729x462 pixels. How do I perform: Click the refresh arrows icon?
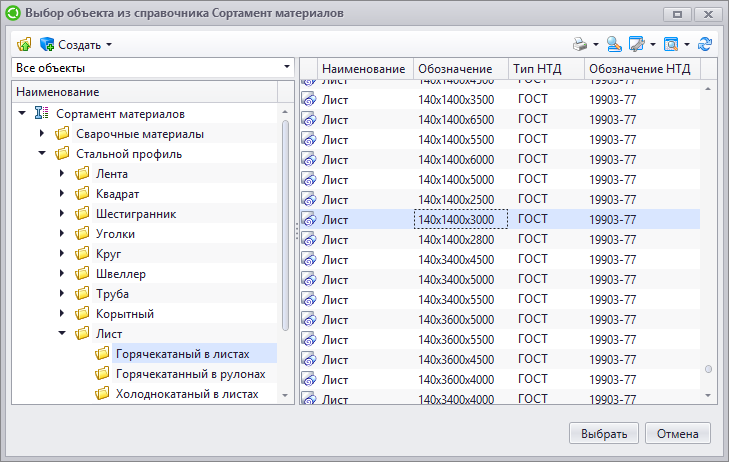pos(705,45)
